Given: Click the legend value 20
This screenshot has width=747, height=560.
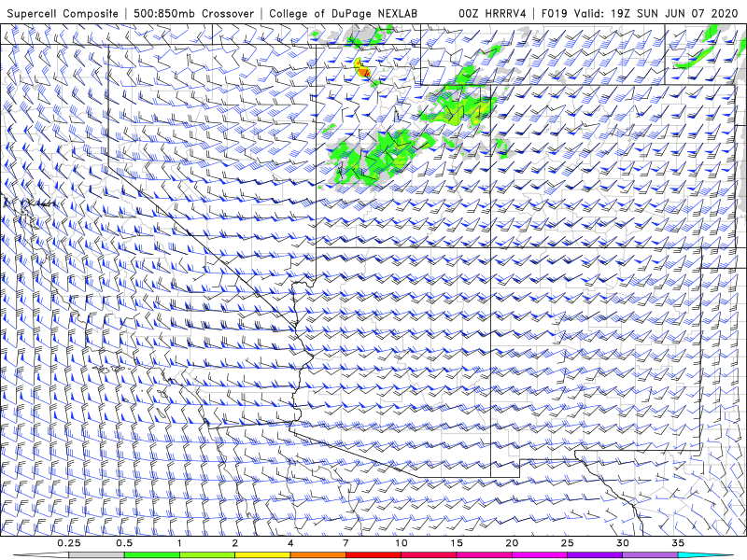Looking at the screenshot, I should [512, 543].
